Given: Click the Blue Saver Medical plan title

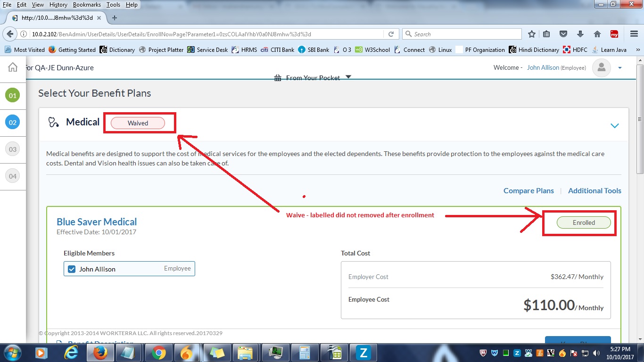Looking at the screenshot, I should click(x=97, y=222).
